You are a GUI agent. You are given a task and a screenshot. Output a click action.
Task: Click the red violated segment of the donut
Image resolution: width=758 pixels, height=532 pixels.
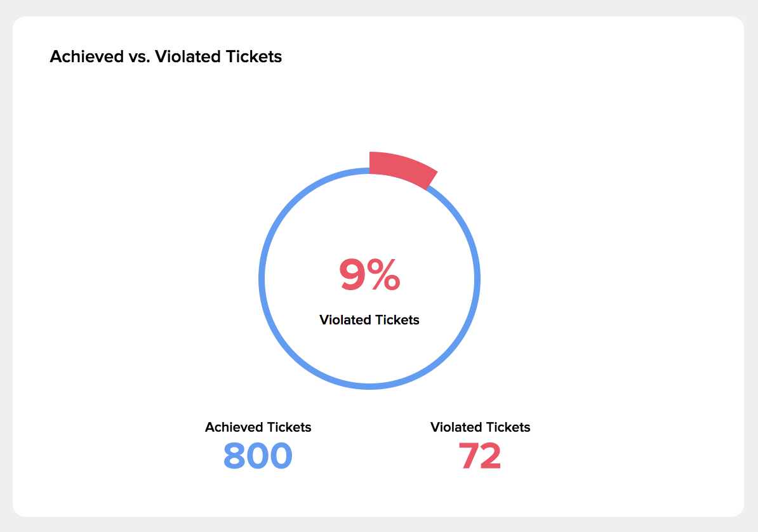pos(401,168)
